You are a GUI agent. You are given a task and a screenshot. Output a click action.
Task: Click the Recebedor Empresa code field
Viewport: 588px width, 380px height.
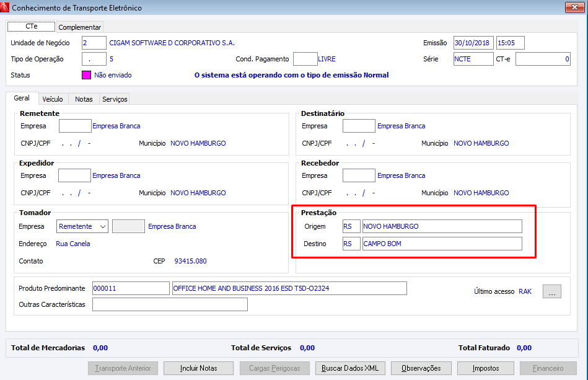pyautogui.click(x=359, y=175)
